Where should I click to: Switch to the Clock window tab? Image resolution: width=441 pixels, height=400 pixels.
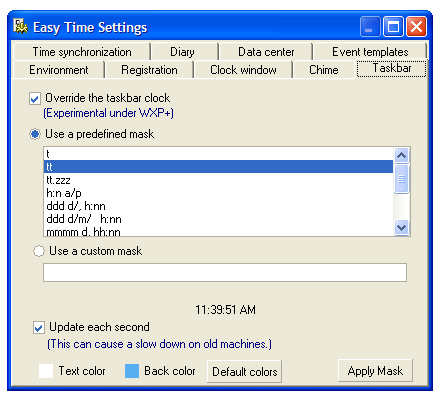(243, 70)
